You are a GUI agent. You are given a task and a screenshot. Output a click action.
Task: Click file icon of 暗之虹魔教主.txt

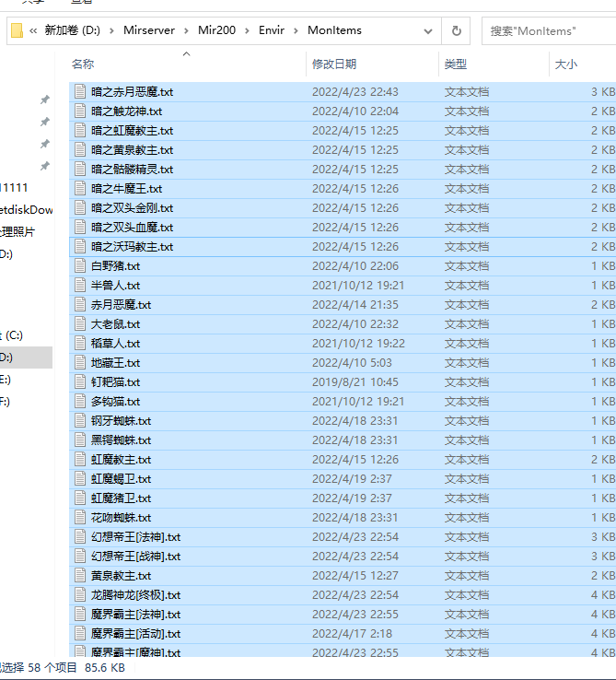(80, 130)
